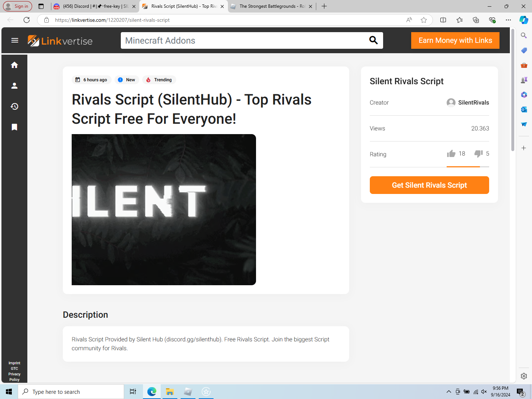Image resolution: width=532 pixels, height=399 pixels.
Task: Open the profile icon in the sidebar
Action: 14,86
